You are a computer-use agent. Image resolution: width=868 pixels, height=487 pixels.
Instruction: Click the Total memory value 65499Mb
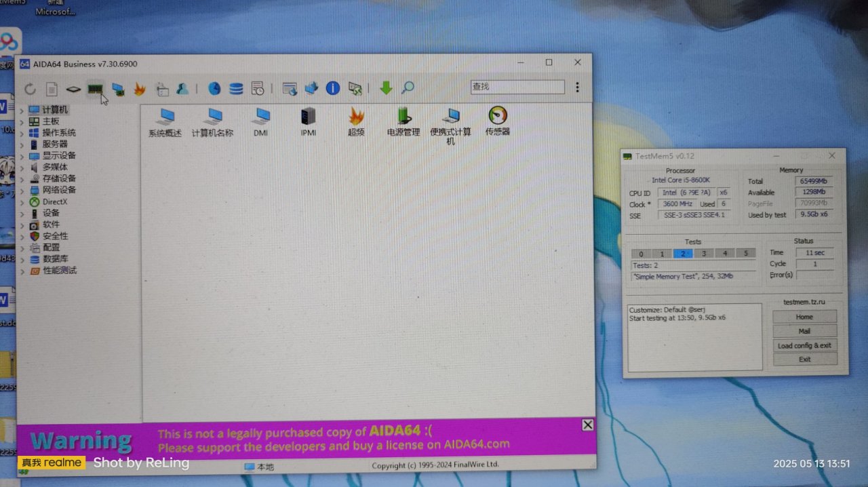814,181
